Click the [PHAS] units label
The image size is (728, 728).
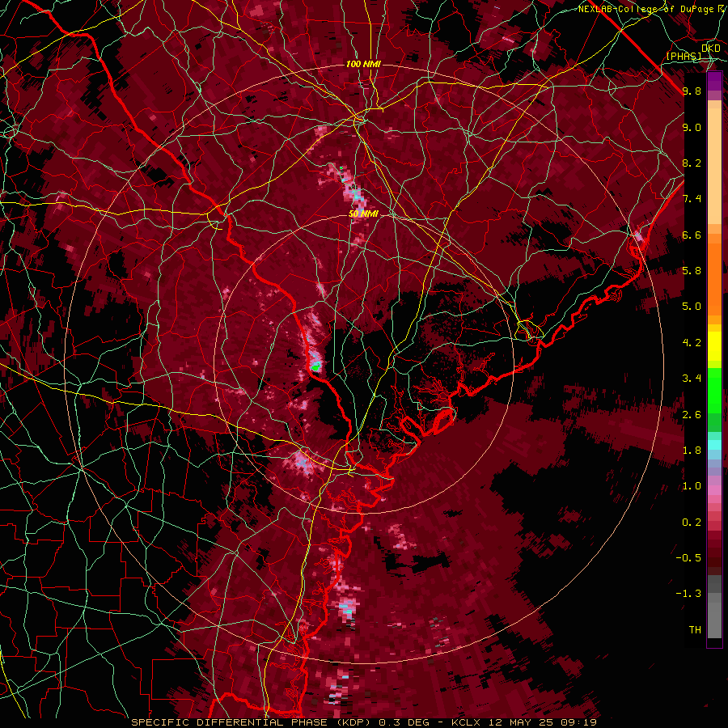point(684,57)
